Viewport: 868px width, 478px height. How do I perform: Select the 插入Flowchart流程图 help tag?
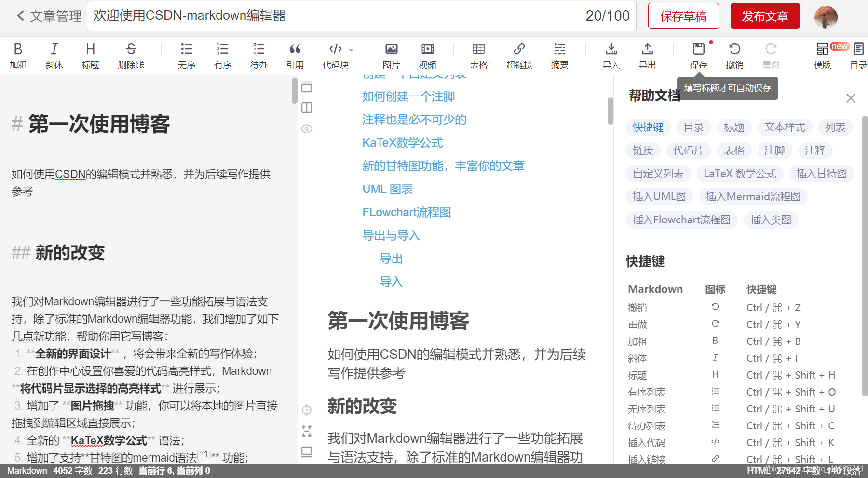pos(682,220)
